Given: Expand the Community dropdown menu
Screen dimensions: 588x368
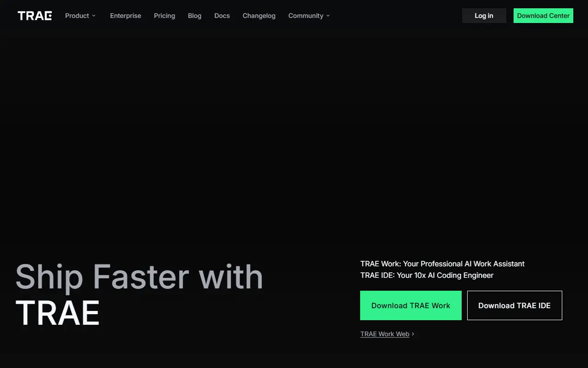Looking at the screenshot, I should click(309, 16).
